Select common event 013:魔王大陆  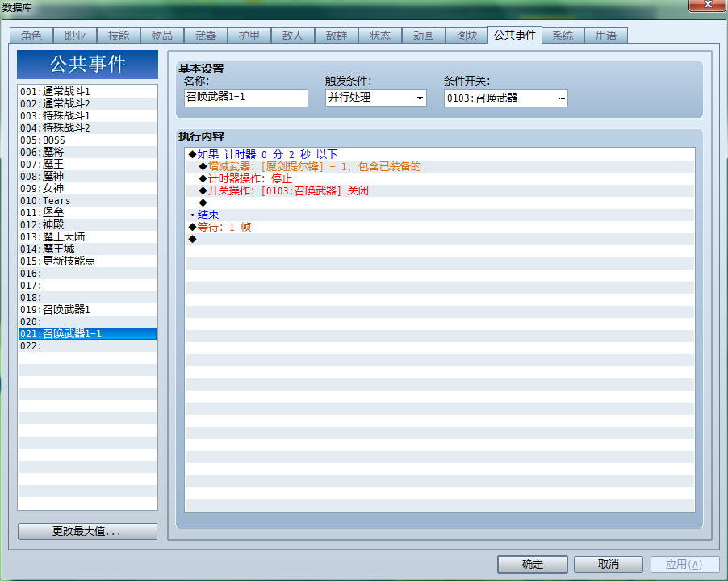click(x=87, y=236)
